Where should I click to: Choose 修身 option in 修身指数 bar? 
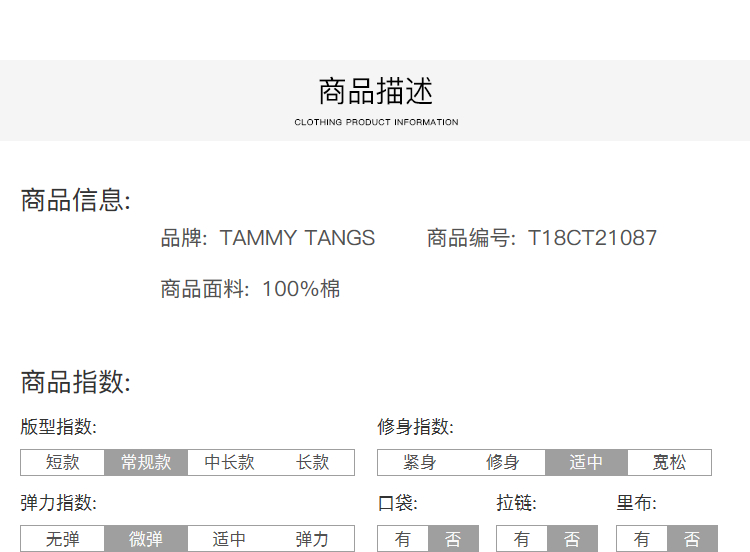[x=503, y=462]
